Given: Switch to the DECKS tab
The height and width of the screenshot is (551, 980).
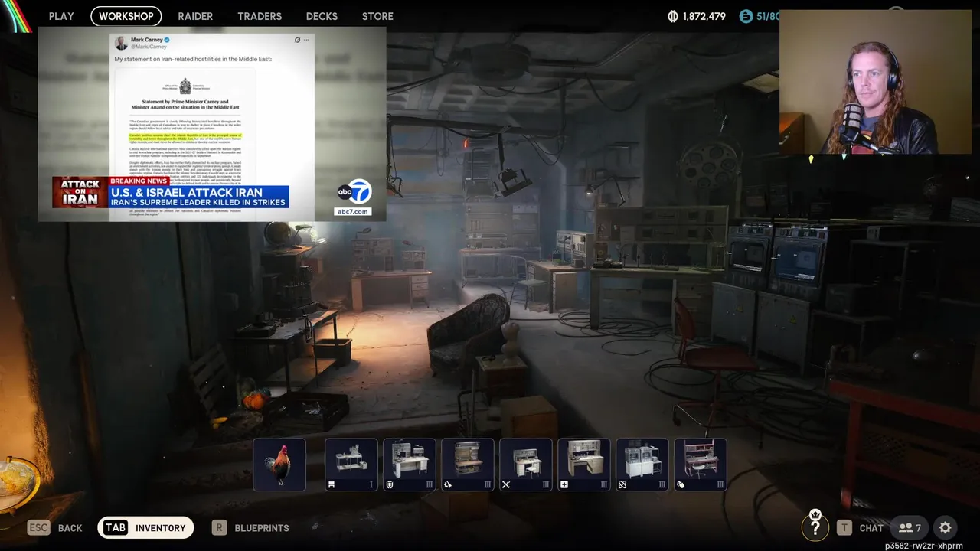Looking at the screenshot, I should [322, 16].
